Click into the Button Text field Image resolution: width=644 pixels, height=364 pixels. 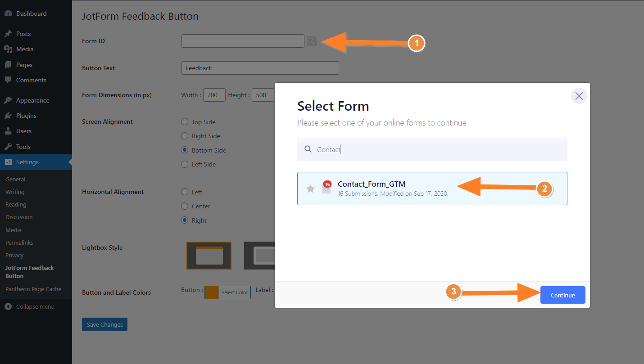(x=260, y=68)
